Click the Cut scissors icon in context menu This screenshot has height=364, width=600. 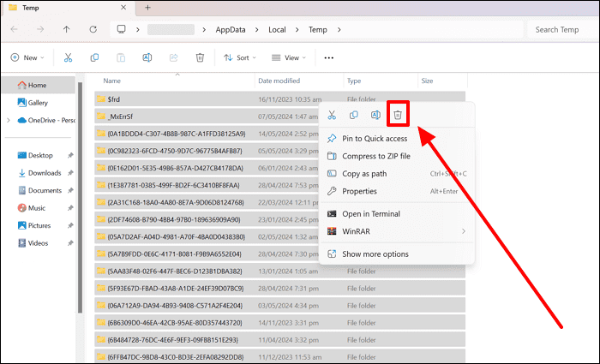(x=332, y=115)
